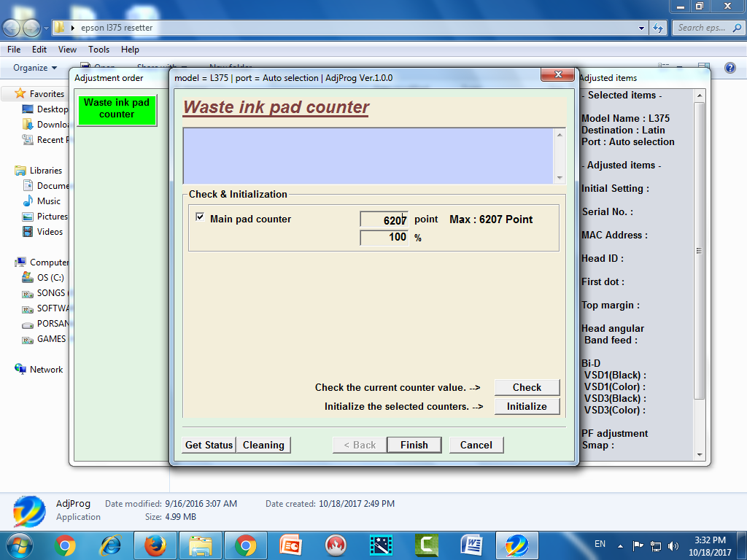
Task: Click the 6207 point counter field
Action: pyautogui.click(x=384, y=218)
